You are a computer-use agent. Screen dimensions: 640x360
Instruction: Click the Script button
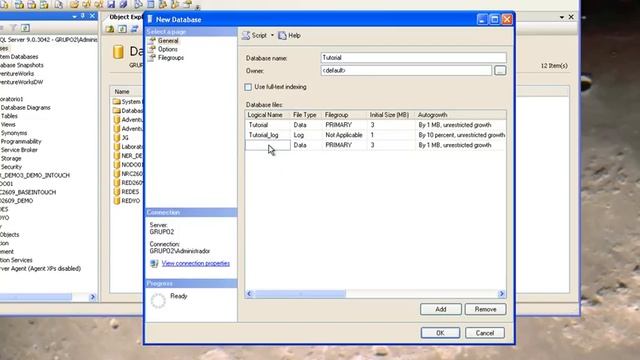(254, 36)
